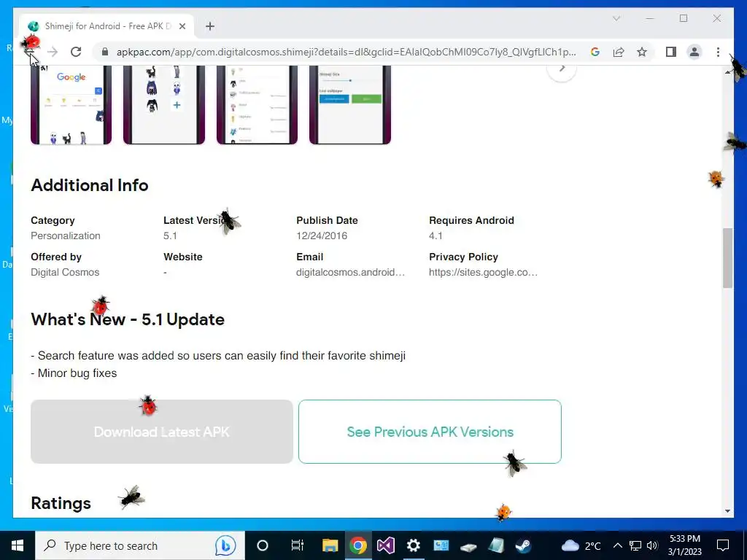The width and height of the screenshot is (747, 560).
Task: Open the network status tray icon
Action: click(x=635, y=545)
